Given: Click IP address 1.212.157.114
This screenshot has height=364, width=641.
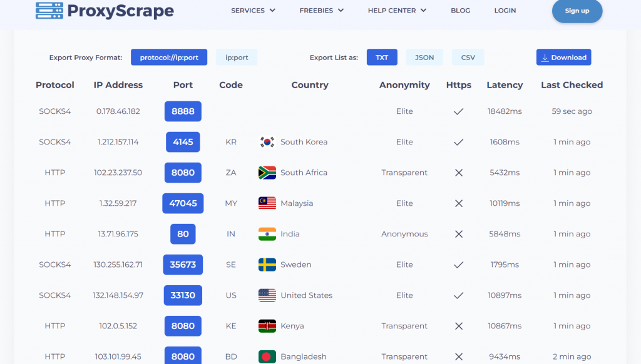Looking at the screenshot, I should 118,142.
